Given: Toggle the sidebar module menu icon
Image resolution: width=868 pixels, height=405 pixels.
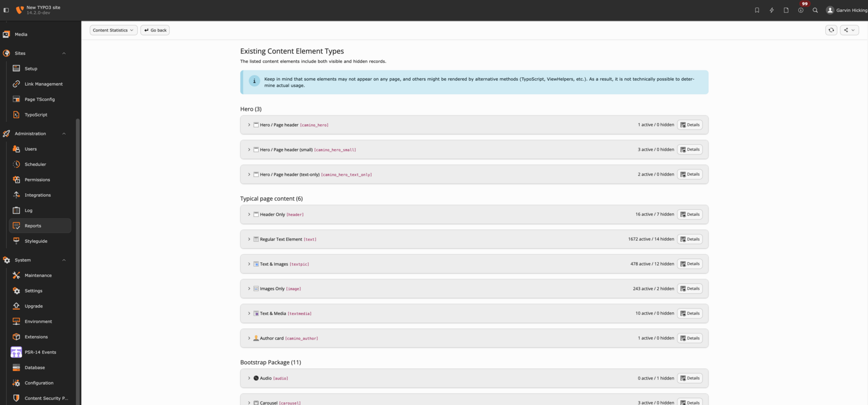Looking at the screenshot, I should [x=7, y=10].
